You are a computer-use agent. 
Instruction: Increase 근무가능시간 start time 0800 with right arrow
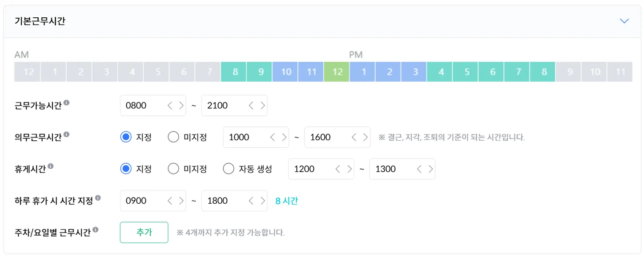(181, 106)
